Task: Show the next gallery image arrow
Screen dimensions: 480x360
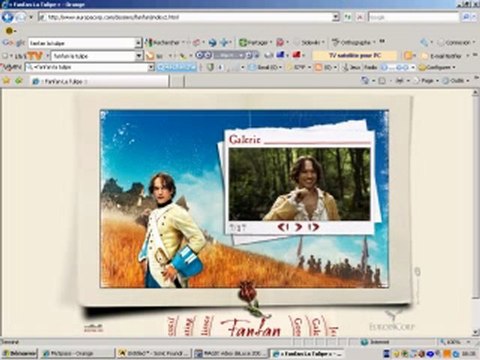Action: click(313, 227)
